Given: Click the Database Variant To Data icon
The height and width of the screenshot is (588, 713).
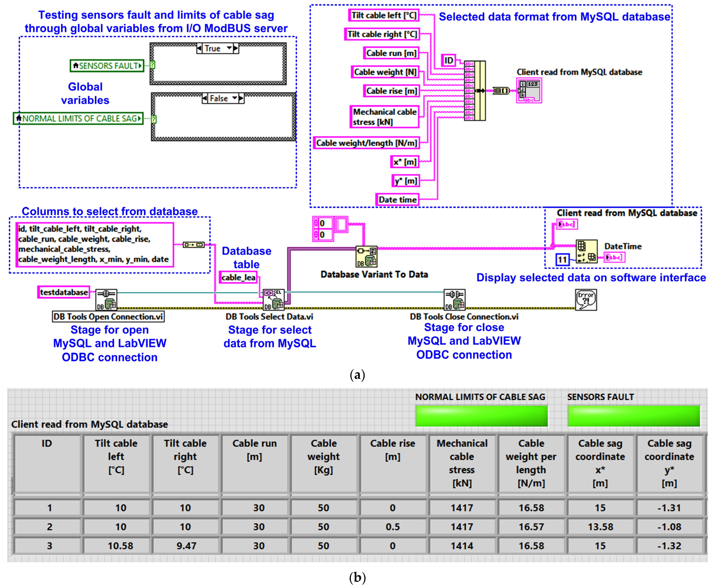Looking at the screenshot, I should pyautogui.click(x=366, y=256).
